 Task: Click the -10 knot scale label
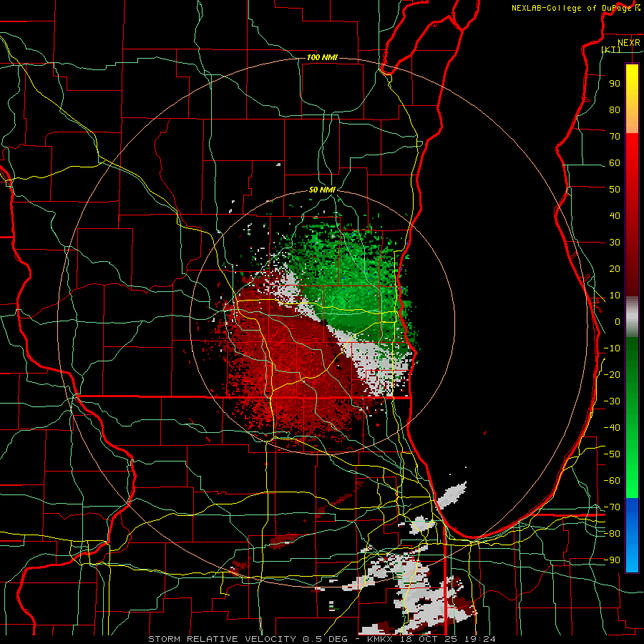[612, 348]
